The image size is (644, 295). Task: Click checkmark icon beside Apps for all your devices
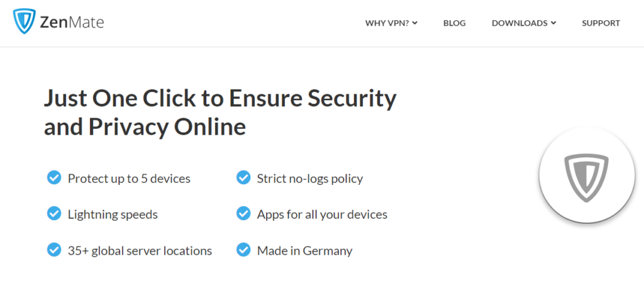pyautogui.click(x=243, y=214)
